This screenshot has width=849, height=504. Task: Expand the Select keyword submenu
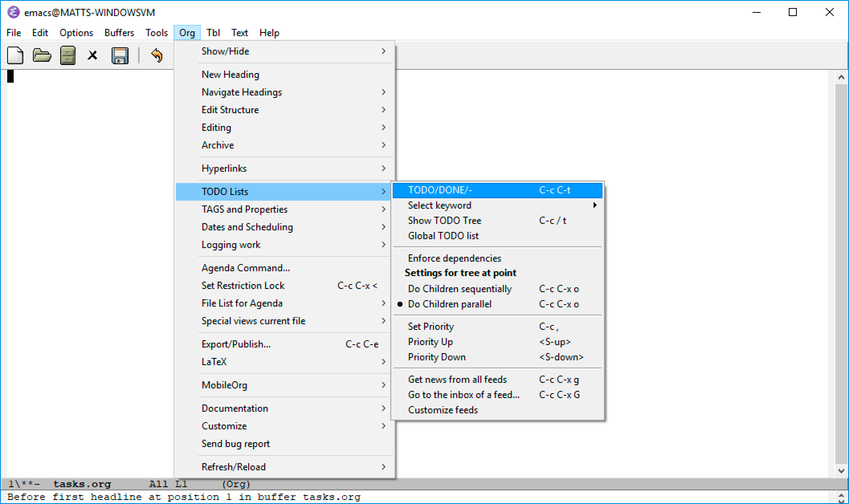[x=440, y=205]
